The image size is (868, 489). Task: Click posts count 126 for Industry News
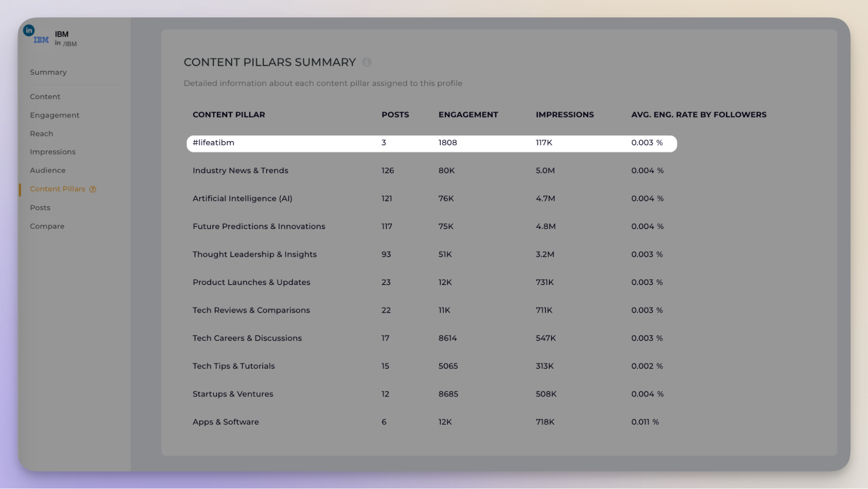tap(388, 171)
